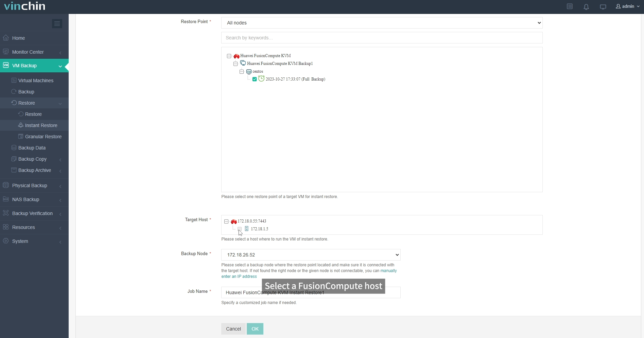Image resolution: width=644 pixels, height=338 pixels.
Task: Click the backup job icon beside Backup1
Action: [243, 63]
